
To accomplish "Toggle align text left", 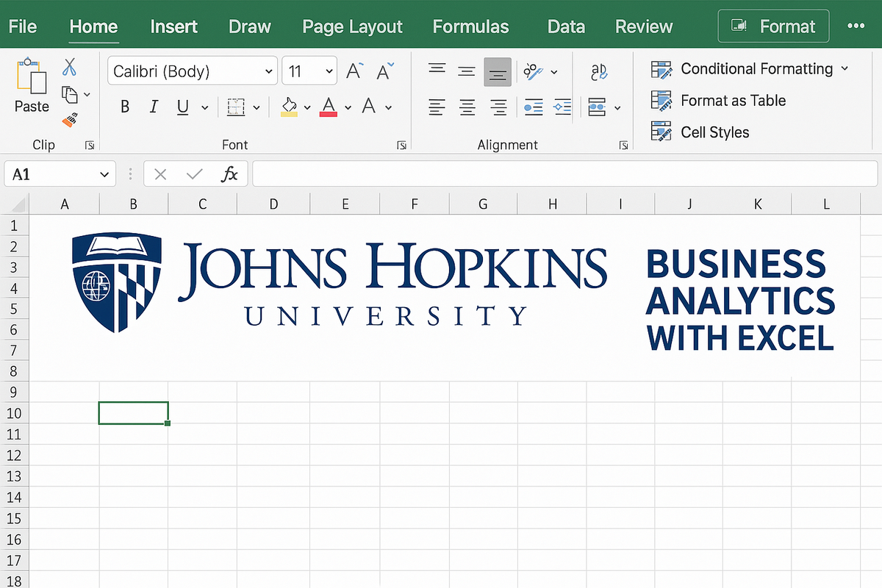I will click(437, 107).
